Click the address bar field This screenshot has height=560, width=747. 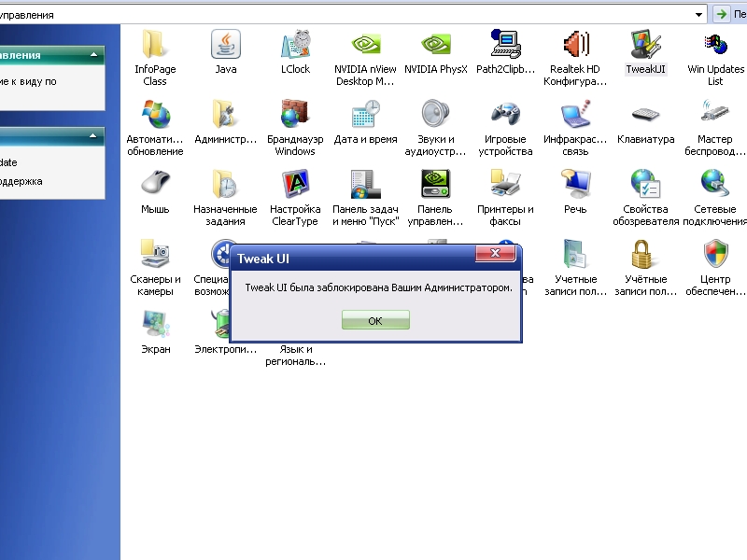pos(347,14)
